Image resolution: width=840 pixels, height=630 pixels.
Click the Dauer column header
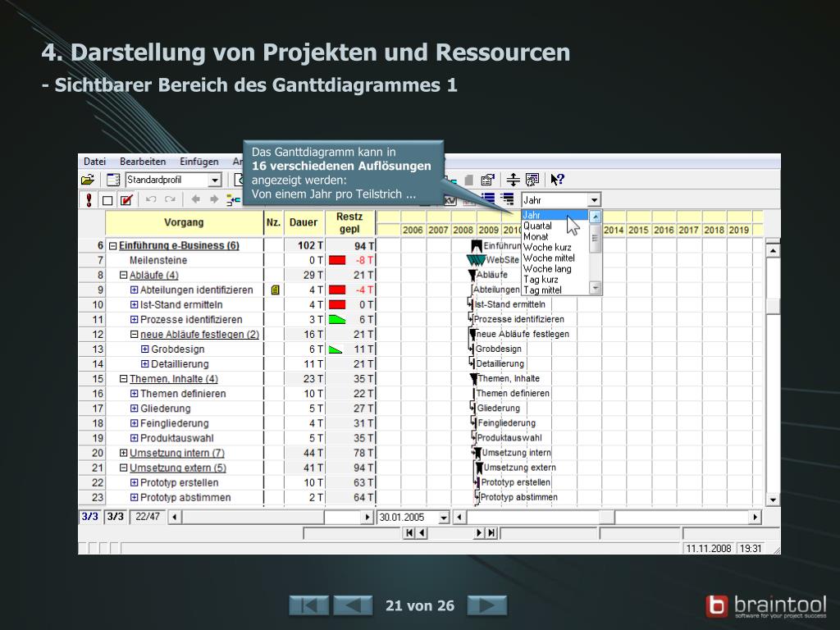pyautogui.click(x=304, y=222)
